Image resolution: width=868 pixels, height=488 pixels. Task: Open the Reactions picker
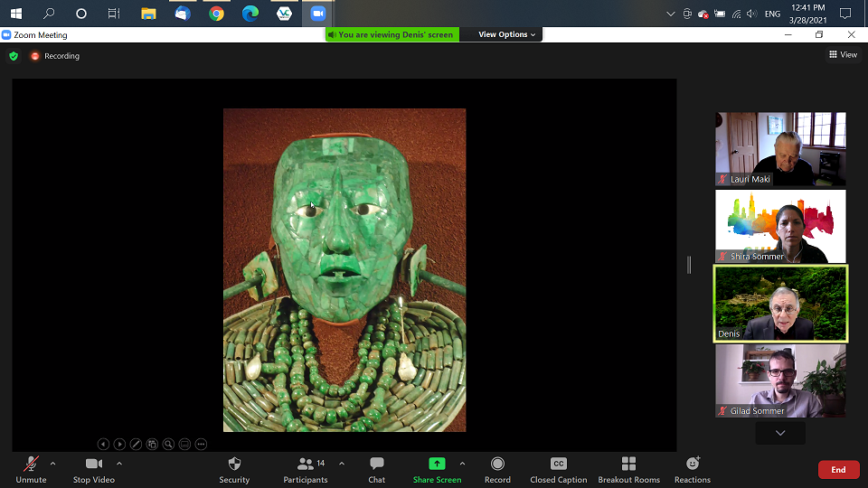point(692,470)
